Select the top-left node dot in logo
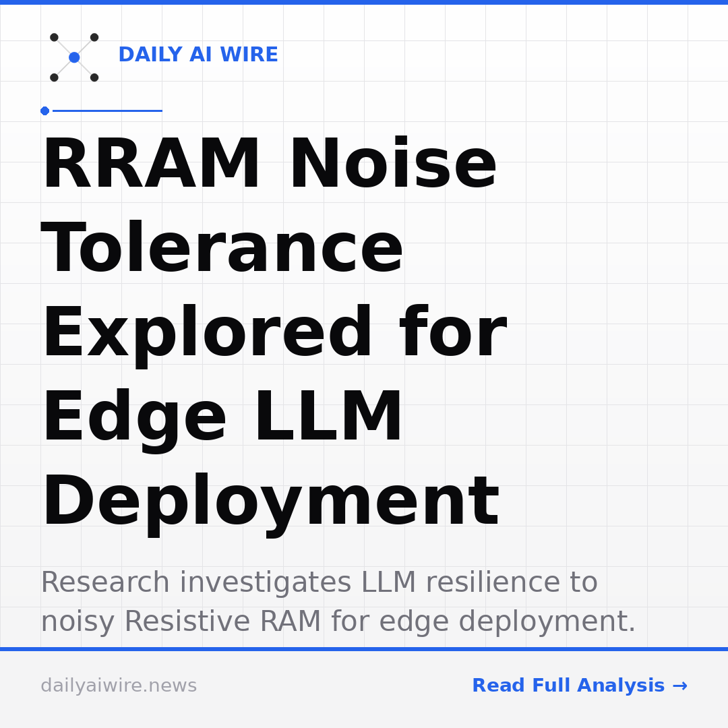 54,38
